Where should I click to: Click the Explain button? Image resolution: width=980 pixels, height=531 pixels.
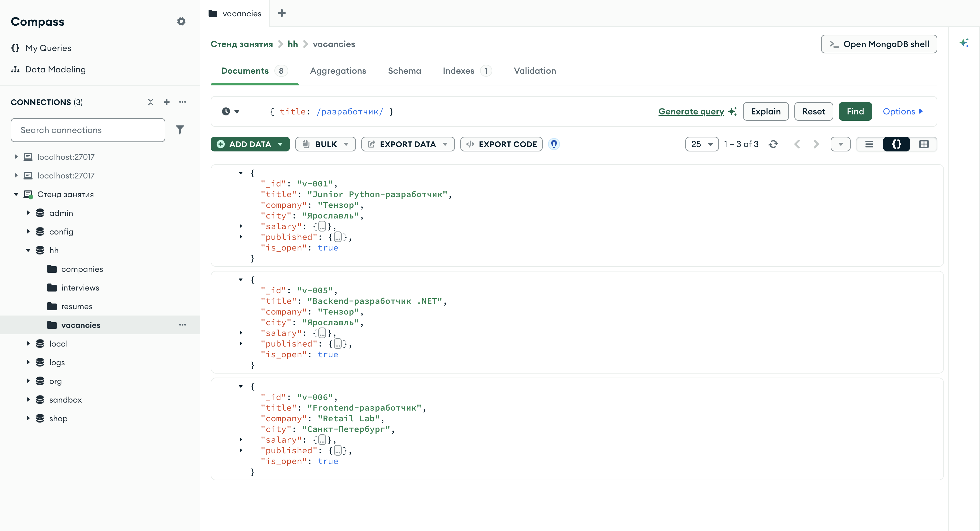[x=766, y=111]
